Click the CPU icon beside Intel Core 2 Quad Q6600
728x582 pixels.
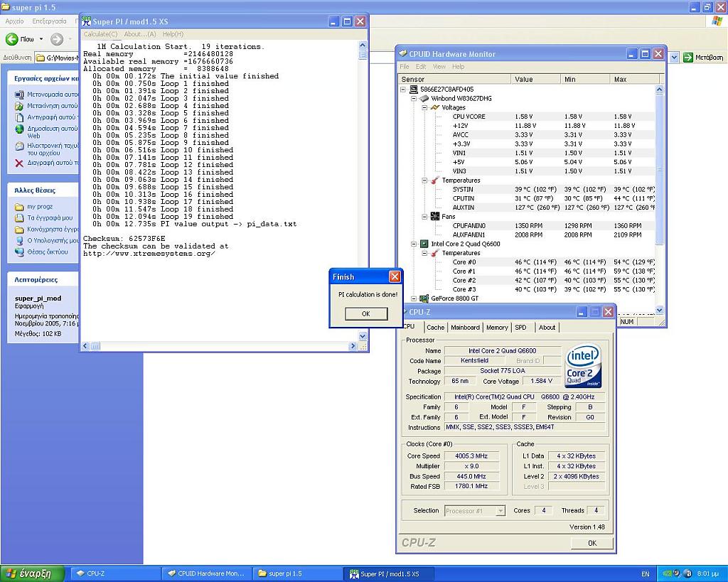point(424,244)
